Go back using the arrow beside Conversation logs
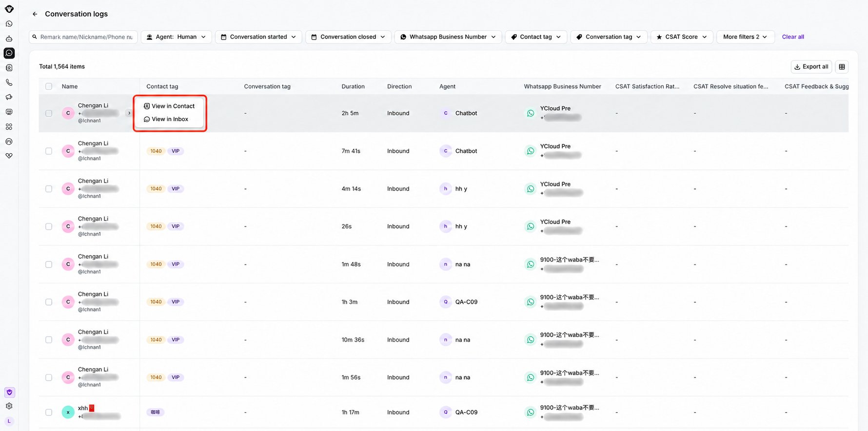Viewport: 868px width, 431px height. click(35, 14)
